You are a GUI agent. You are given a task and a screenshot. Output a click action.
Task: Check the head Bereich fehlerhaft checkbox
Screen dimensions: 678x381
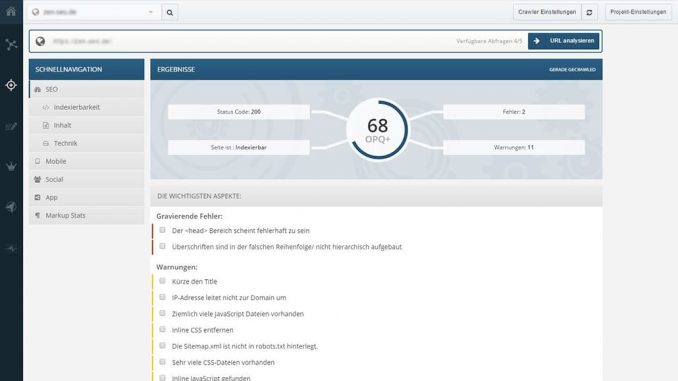point(162,230)
